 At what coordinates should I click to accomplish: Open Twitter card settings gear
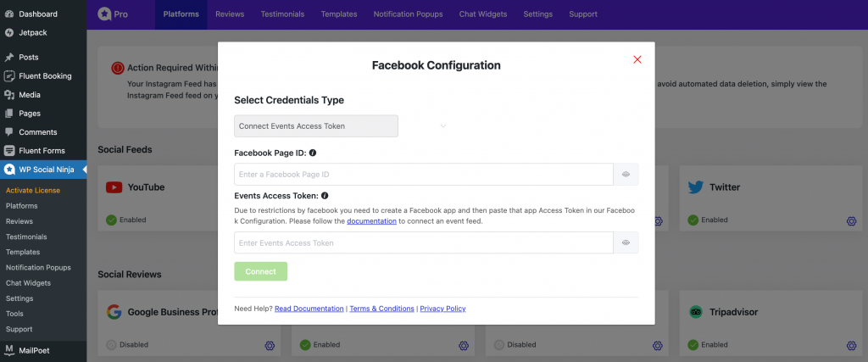[x=851, y=221]
